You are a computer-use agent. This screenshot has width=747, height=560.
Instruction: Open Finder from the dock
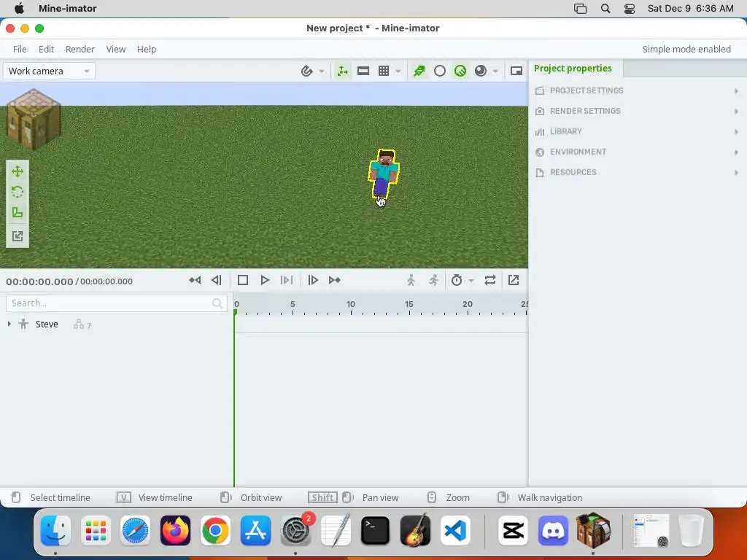coord(55,530)
